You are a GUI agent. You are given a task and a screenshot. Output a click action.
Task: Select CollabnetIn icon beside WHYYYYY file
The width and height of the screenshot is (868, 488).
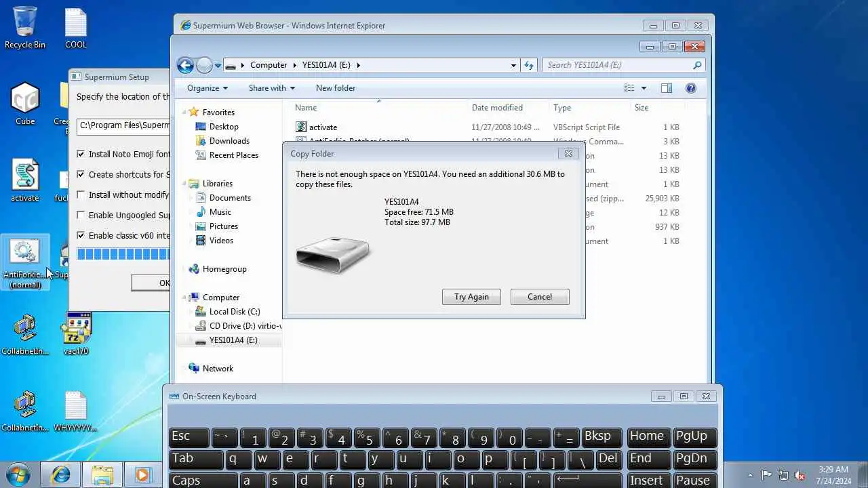tap(25, 410)
